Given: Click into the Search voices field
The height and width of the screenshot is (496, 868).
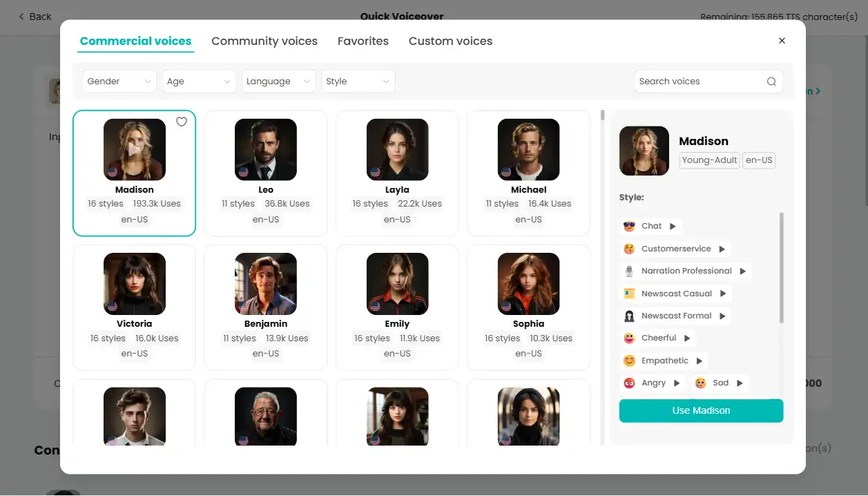Looking at the screenshot, I should point(697,82).
